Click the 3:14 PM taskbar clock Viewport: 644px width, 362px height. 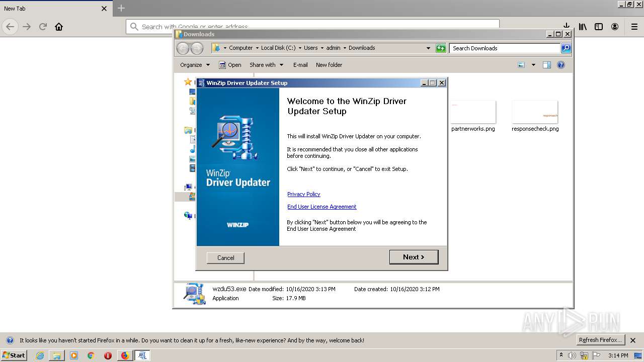[x=618, y=355]
